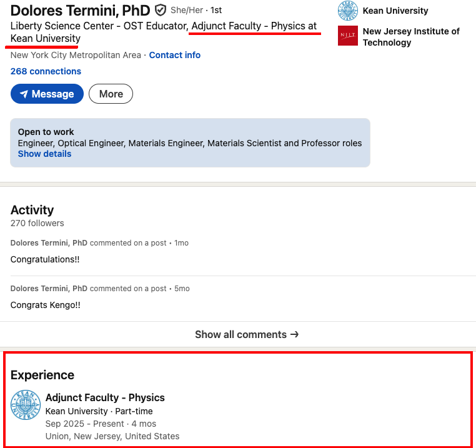Click the Open to work heading
The width and height of the screenshot is (476, 448).
46,132
